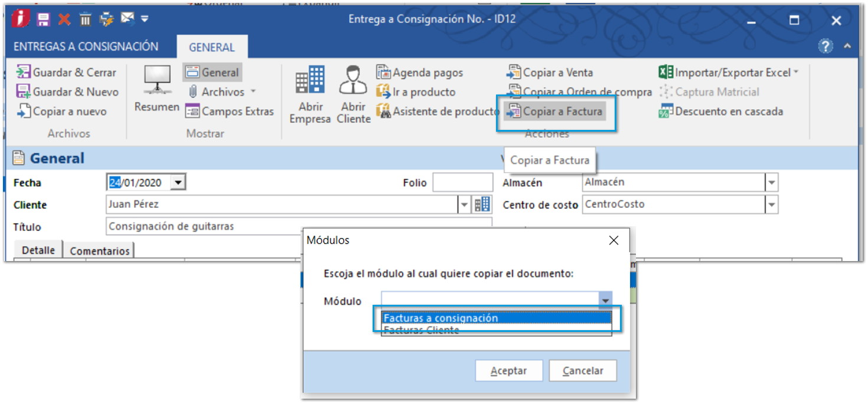Click Copiar a Factura action
This screenshot has height=404, width=868.
555,112
